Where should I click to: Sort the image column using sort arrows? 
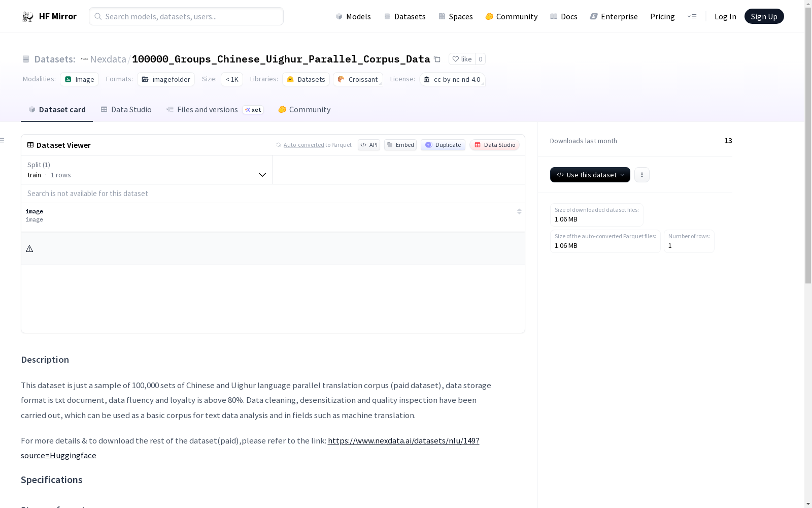(x=519, y=211)
